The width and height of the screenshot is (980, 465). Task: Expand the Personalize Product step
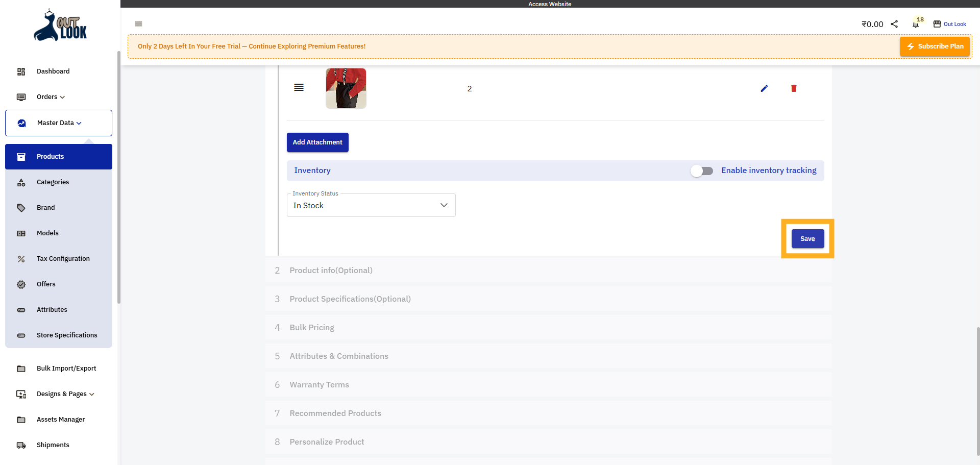549,442
